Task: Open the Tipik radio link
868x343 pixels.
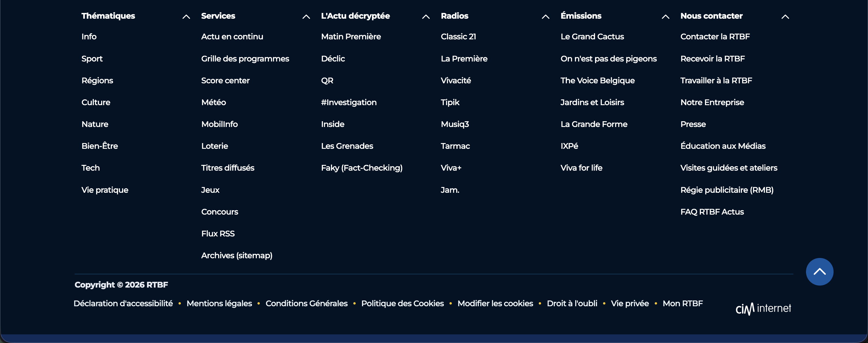Action: [x=450, y=102]
